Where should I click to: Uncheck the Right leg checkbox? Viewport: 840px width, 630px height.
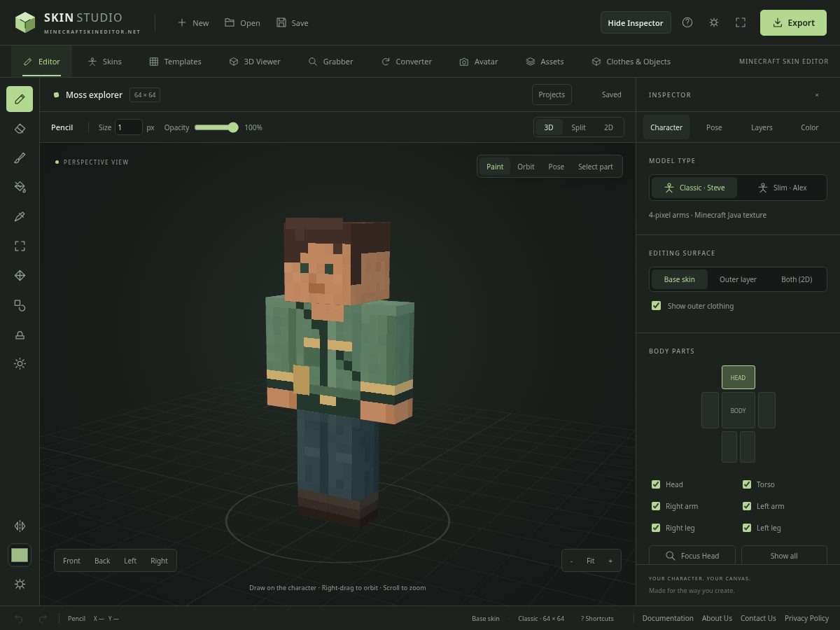pyautogui.click(x=656, y=528)
